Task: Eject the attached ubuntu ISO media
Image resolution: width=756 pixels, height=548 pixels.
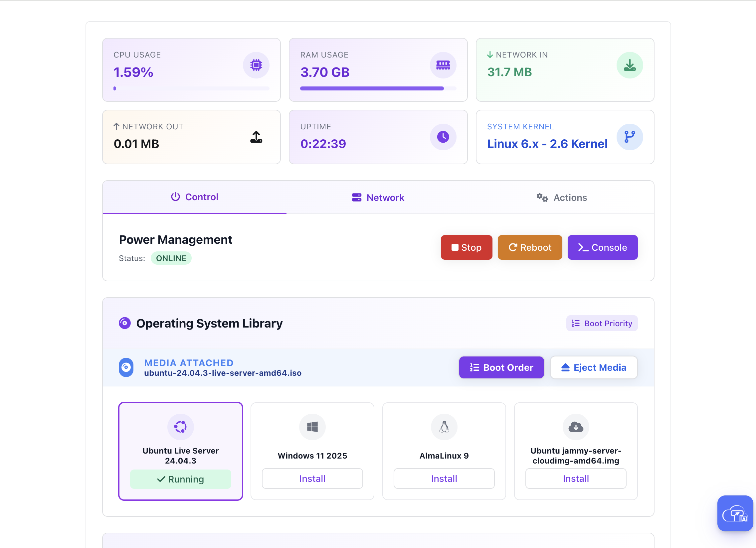Action: pos(593,367)
